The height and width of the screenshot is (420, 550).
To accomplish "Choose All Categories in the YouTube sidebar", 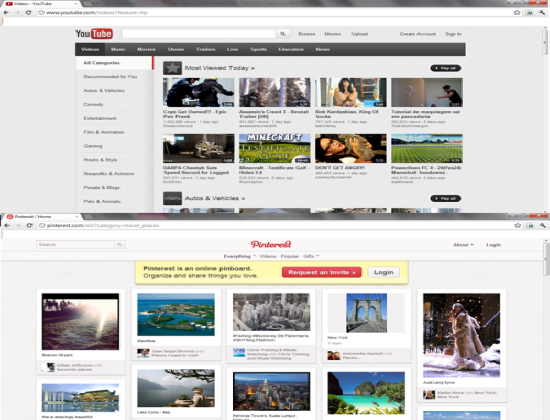I will tap(115, 63).
